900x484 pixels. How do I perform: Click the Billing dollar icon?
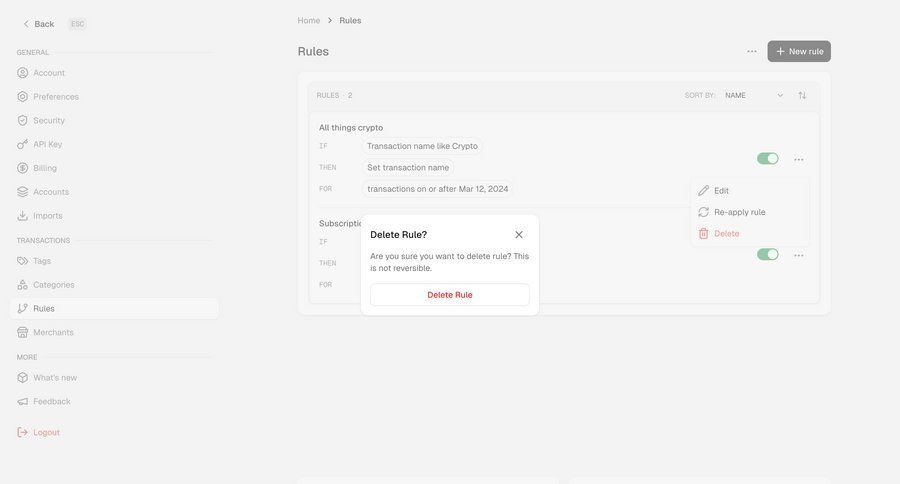[x=22, y=168]
